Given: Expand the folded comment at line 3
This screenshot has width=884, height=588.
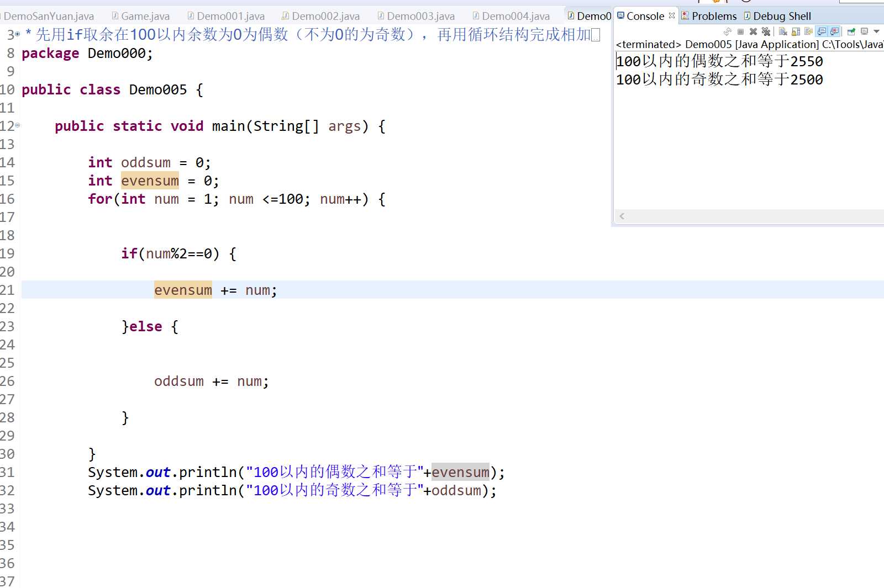Looking at the screenshot, I should pyautogui.click(x=18, y=34).
